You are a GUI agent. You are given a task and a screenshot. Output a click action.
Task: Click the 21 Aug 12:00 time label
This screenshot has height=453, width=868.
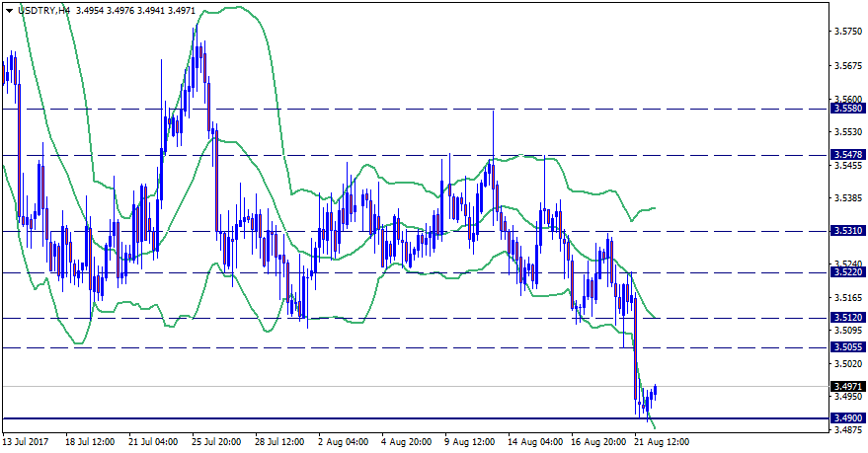click(x=661, y=442)
